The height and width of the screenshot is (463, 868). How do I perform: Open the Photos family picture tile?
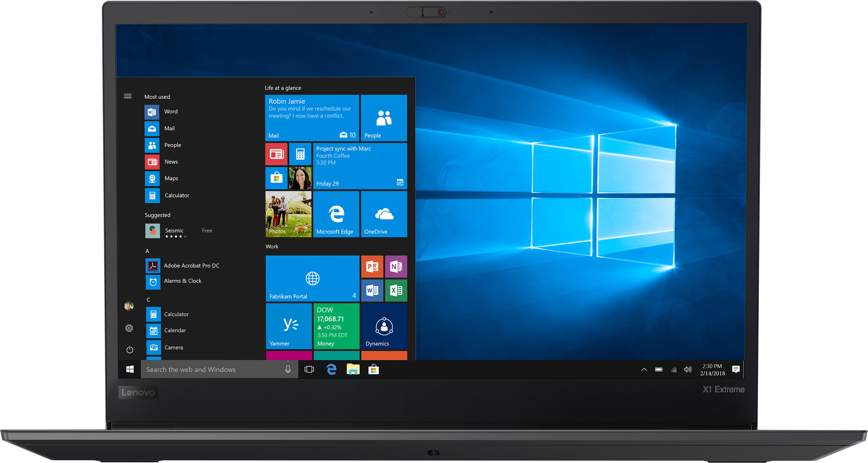point(288,214)
